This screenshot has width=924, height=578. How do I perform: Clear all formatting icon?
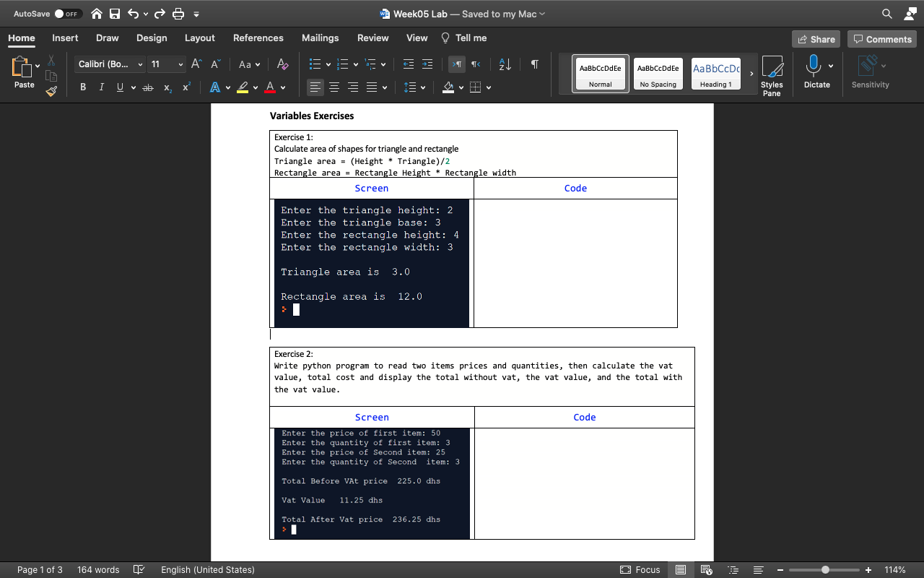[x=283, y=64]
